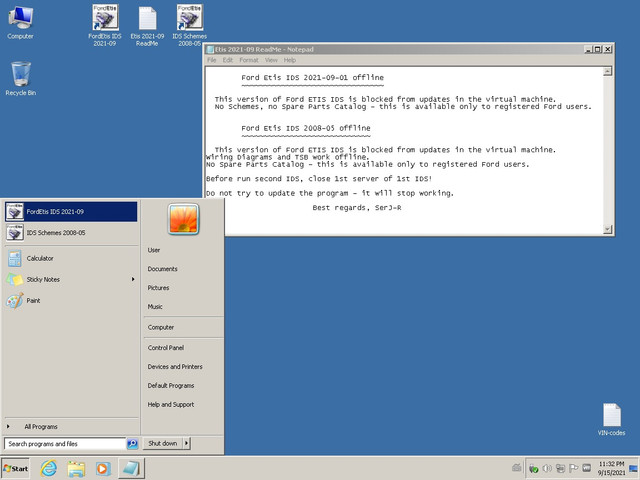
Task: Open Internet Explorer from taskbar
Action: click(49, 468)
